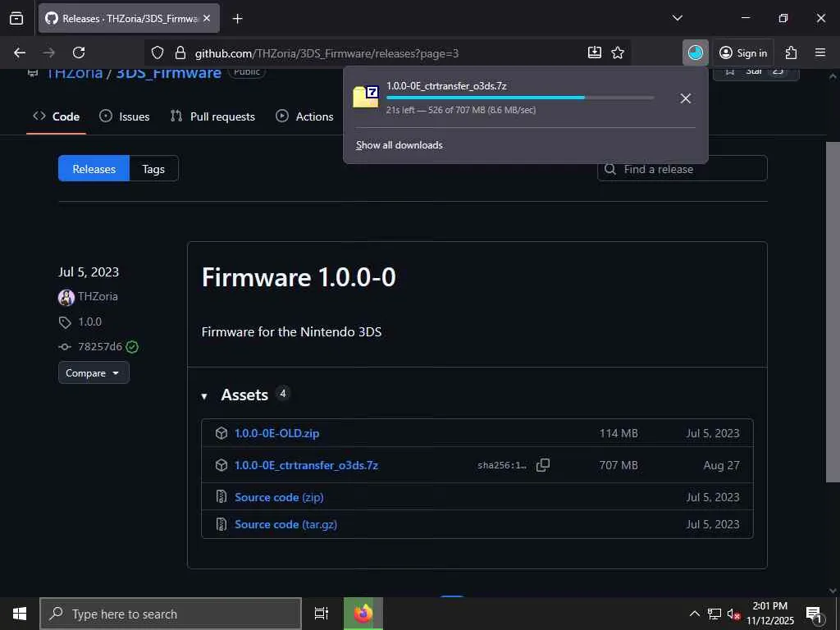Click THZoria avatar image
840x630 pixels.
pyautogui.click(x=66, y=297)
